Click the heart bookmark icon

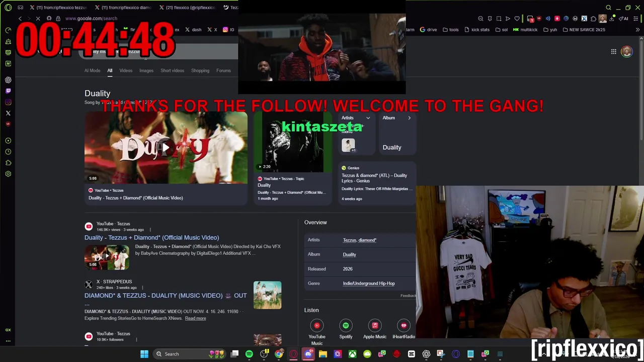[x=517, y=19]
